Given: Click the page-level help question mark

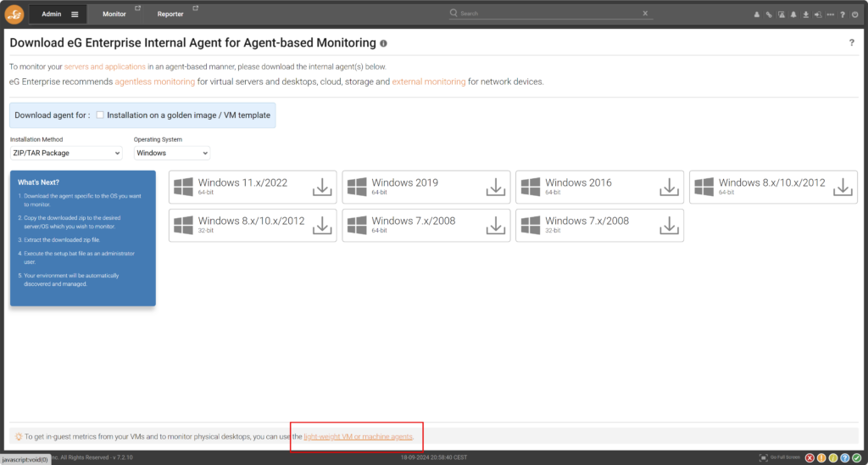Looking at the screenshot, I should (851, 42).
